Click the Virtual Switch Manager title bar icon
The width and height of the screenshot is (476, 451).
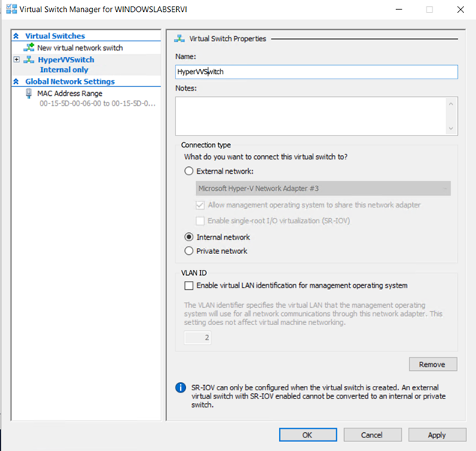(11, 9)
